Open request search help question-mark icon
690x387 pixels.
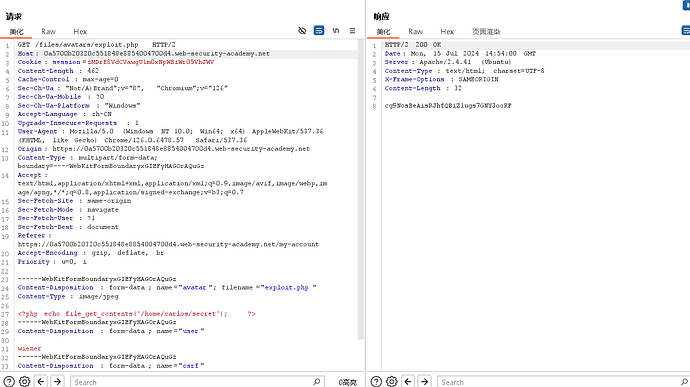coord(9,381)
